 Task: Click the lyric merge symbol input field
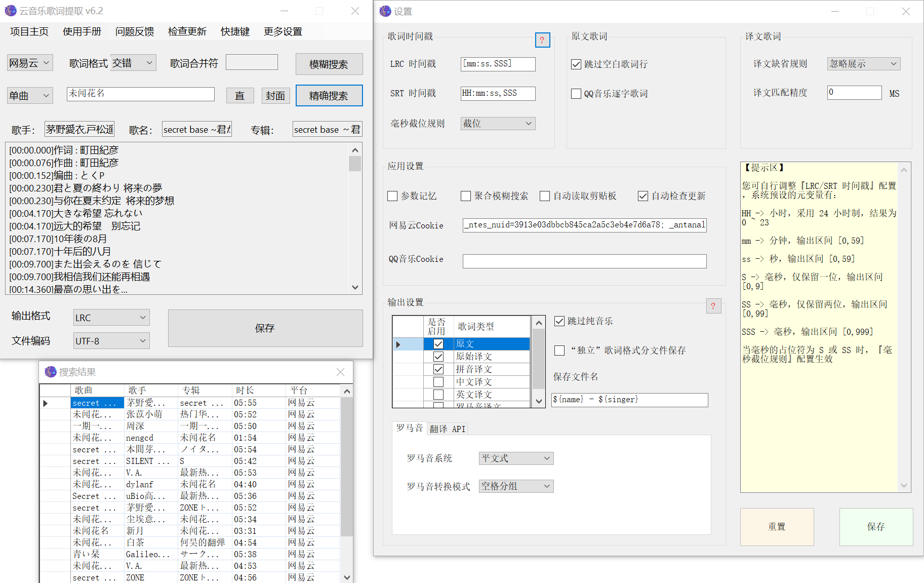coord(252,62)
